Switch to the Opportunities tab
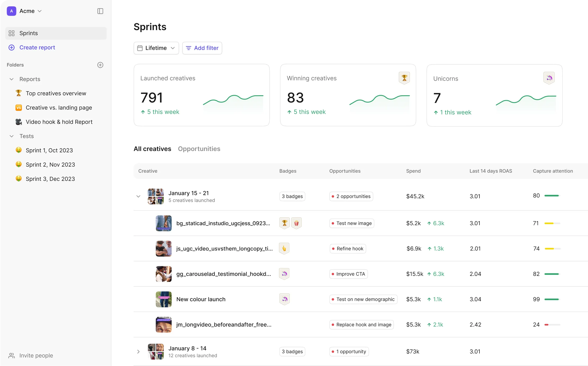This screenshot has height=366, width=588. pos(199,149)
